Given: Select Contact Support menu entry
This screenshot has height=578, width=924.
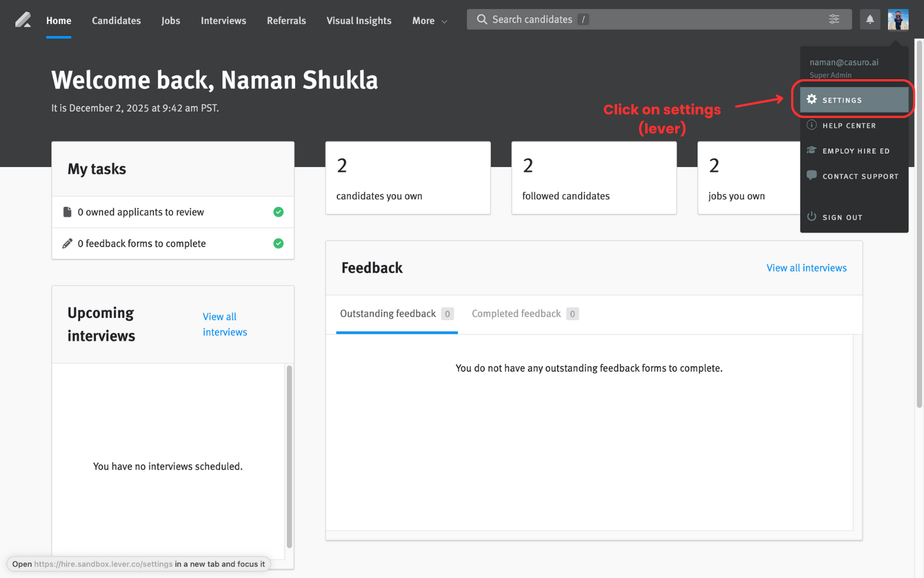Looking at the screenshot, I should click(854, 176).
